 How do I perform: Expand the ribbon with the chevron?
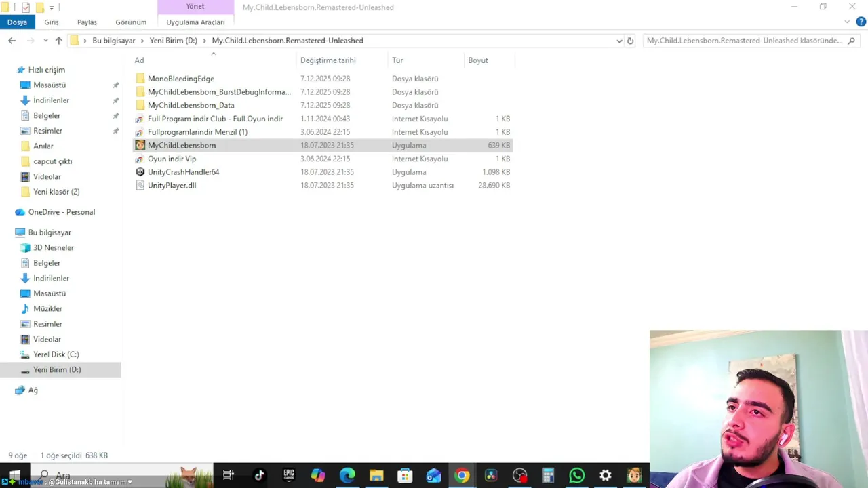click(847, 22)
